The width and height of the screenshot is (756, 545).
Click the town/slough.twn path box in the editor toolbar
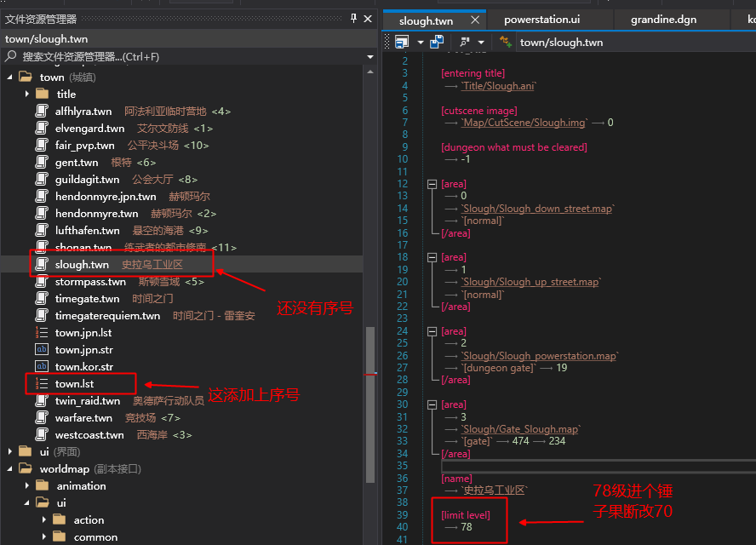[637, 43]
